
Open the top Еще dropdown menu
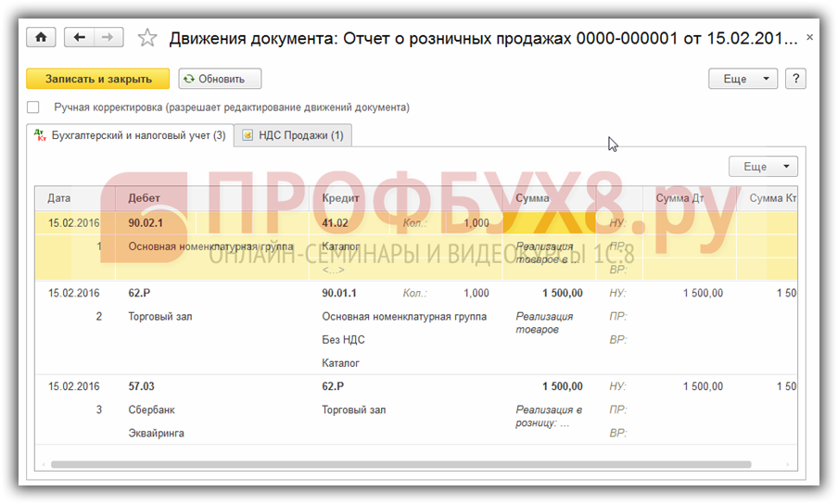pos(743,79)
